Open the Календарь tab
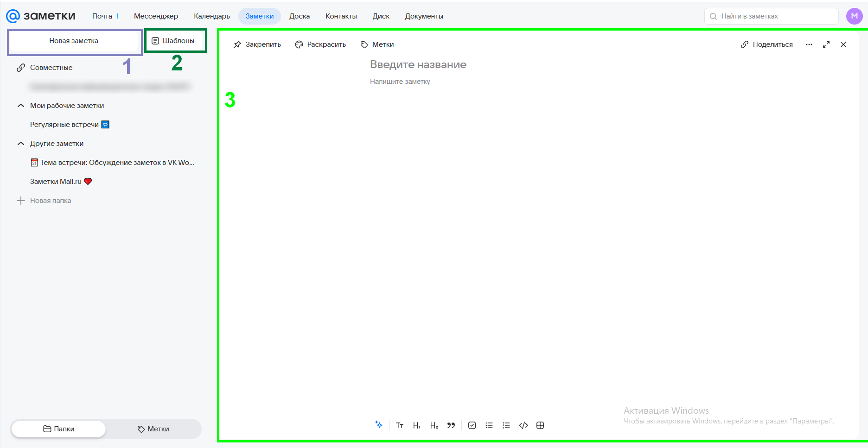The height and width of the screenshot is (448, 868). point(212,16)
